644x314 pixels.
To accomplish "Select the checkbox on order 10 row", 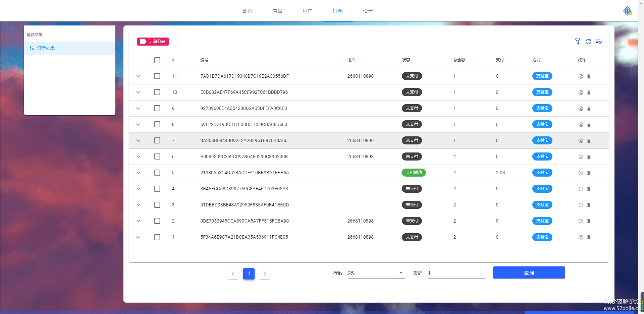I will (157, 92).
